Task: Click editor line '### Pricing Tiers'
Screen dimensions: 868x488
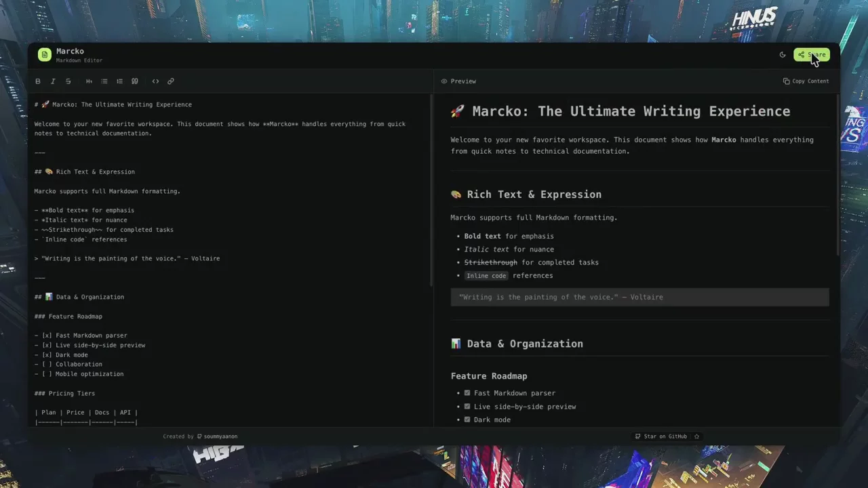Action: (64, 394)
